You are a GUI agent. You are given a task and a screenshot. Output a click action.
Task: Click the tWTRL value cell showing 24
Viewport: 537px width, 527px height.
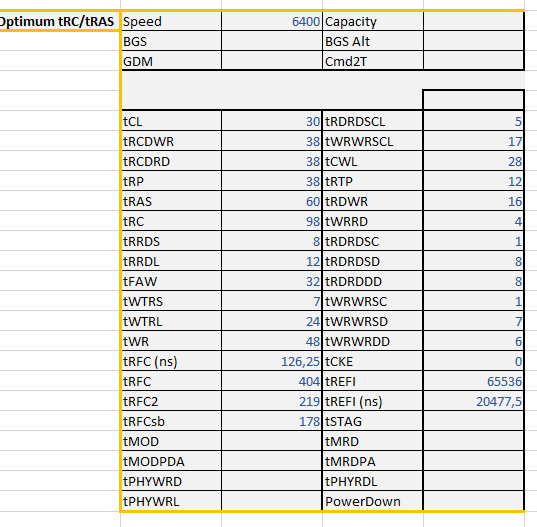click(272, 322)
